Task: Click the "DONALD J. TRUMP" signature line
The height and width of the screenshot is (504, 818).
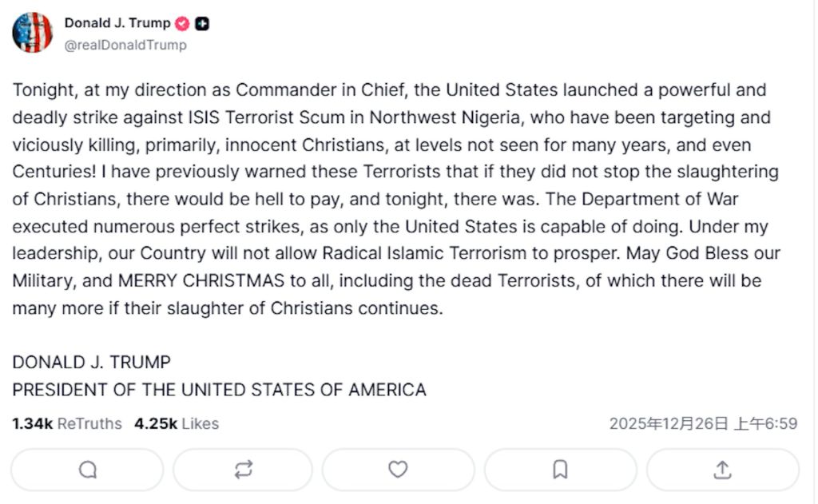Action: [91, 362]
